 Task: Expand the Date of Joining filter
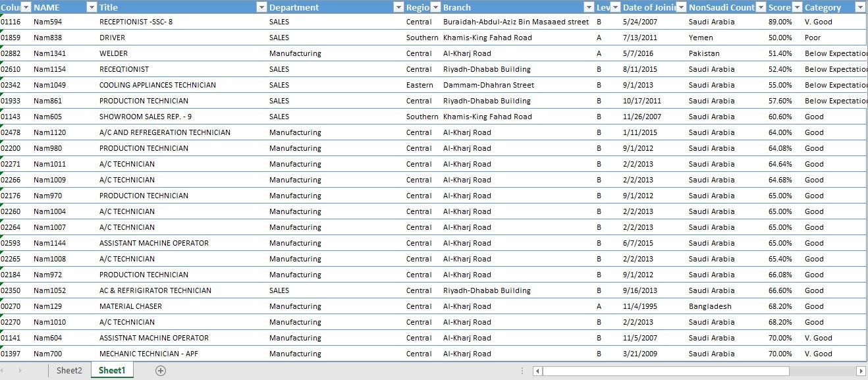(x=681, y=7)
